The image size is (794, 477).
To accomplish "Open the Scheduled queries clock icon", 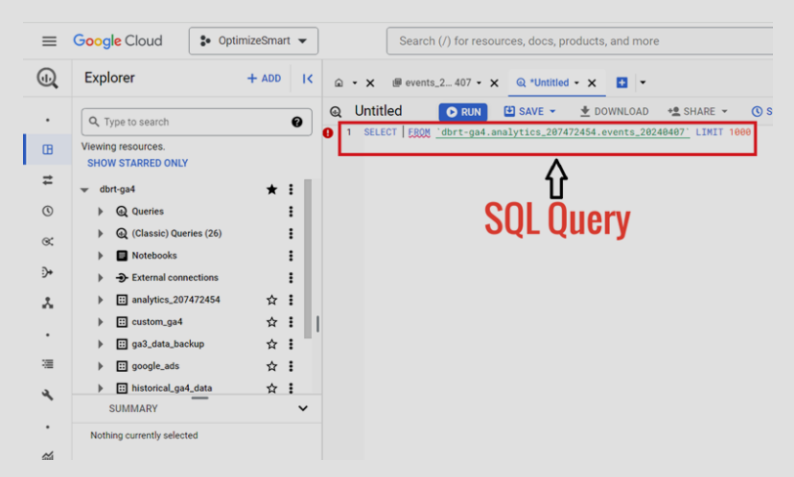I will (x=48, y=211).
